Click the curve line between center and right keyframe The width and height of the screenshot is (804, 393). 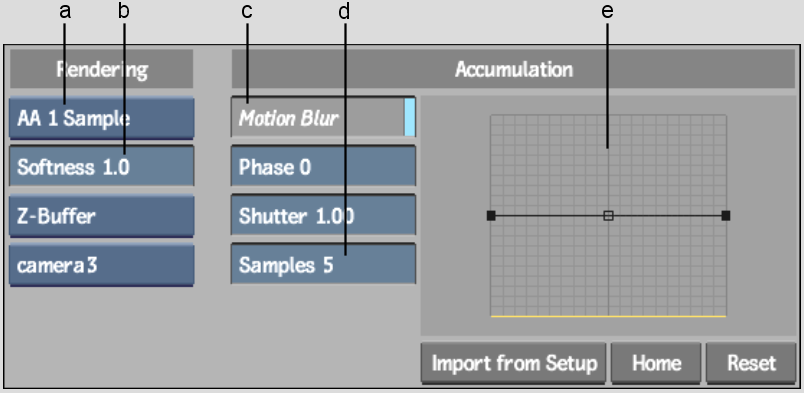pyautogui.click(x=667, y=216)
